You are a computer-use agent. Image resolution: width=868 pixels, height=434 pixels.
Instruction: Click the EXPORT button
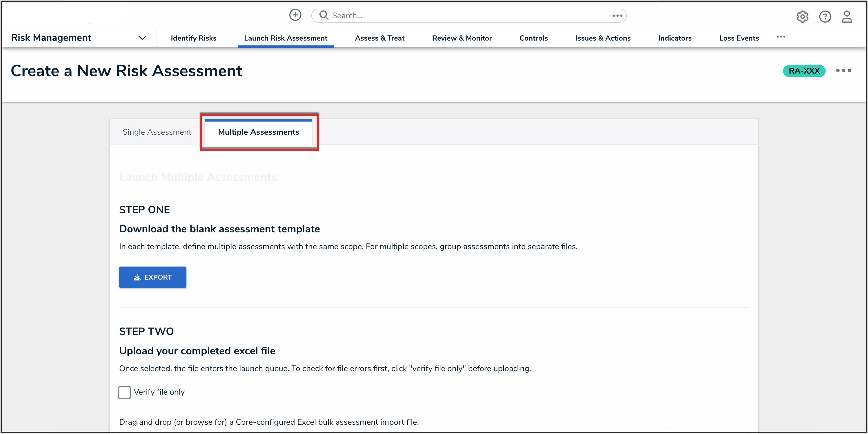153,277
